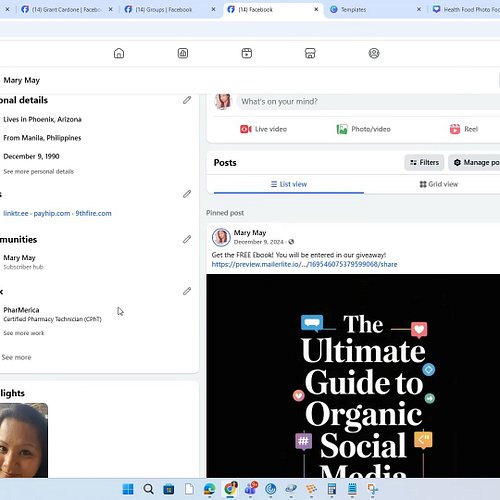
Task: Click See more work link
Action: tap(24, 333)
